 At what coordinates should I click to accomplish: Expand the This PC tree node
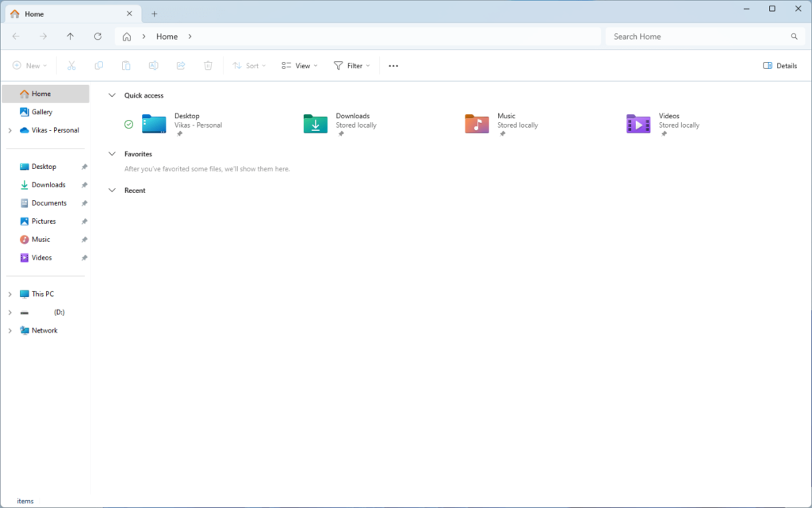(10, 294)
